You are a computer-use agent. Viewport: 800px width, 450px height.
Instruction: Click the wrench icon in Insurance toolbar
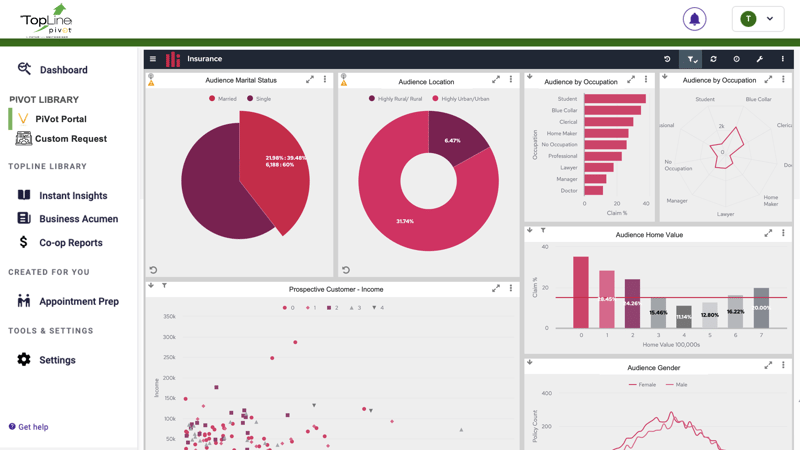(760, 59)
